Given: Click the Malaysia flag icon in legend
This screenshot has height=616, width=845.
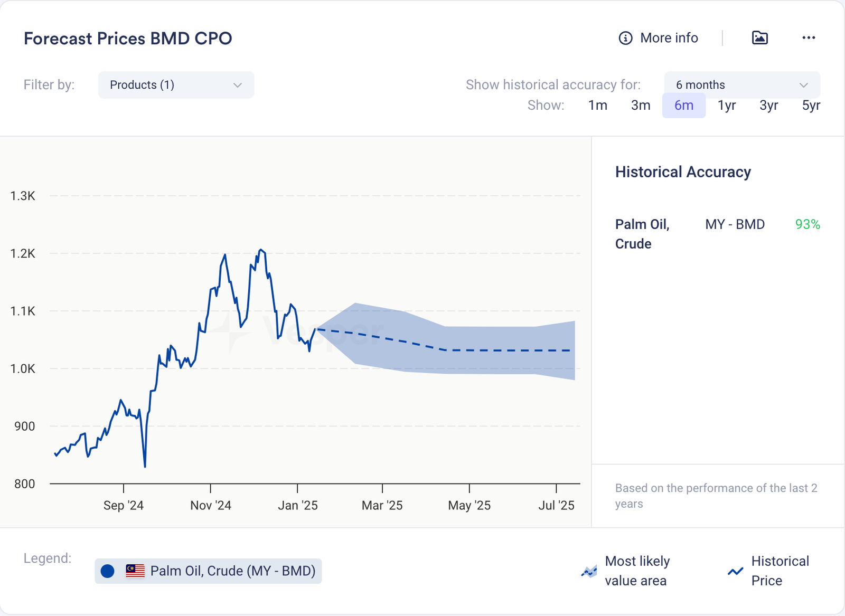Looking at the screenshot, I should tap(135, 571).
